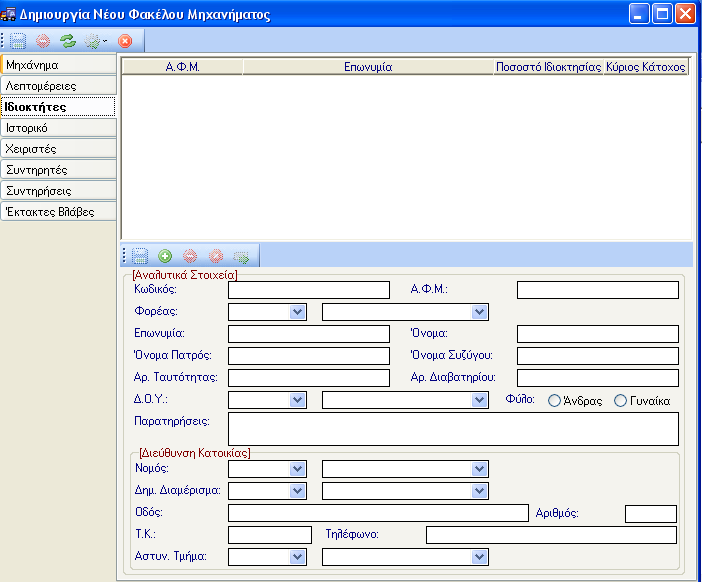Click the save icon in top toolbar
Image resolution: width=702 pixels, height=582 pixels.
click(18, 41)
